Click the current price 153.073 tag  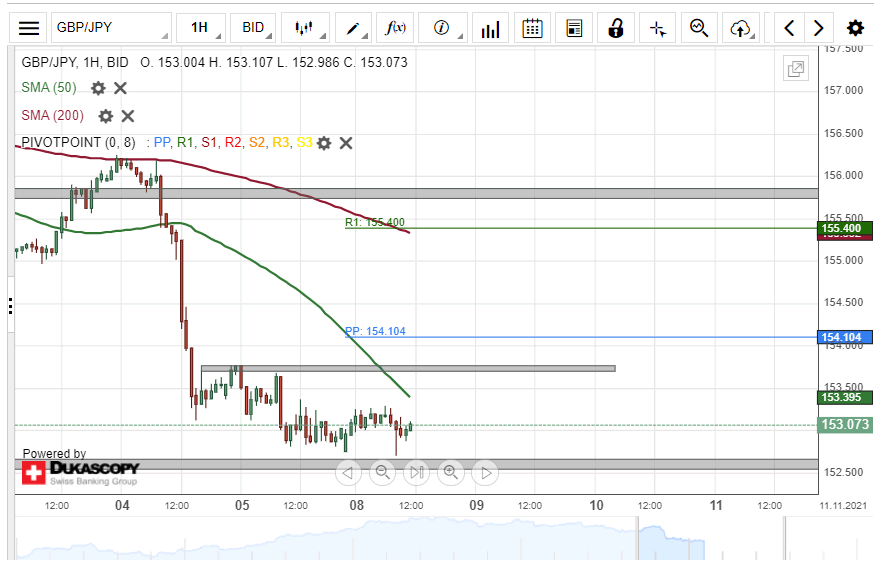point(844,425)
